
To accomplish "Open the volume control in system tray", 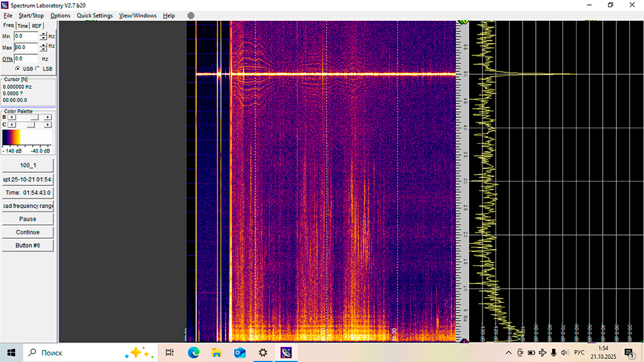I will click(565, 352).
